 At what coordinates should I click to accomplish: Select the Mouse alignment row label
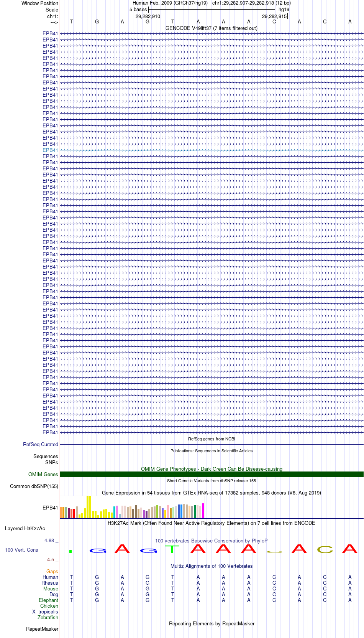[x=51, y=589]
